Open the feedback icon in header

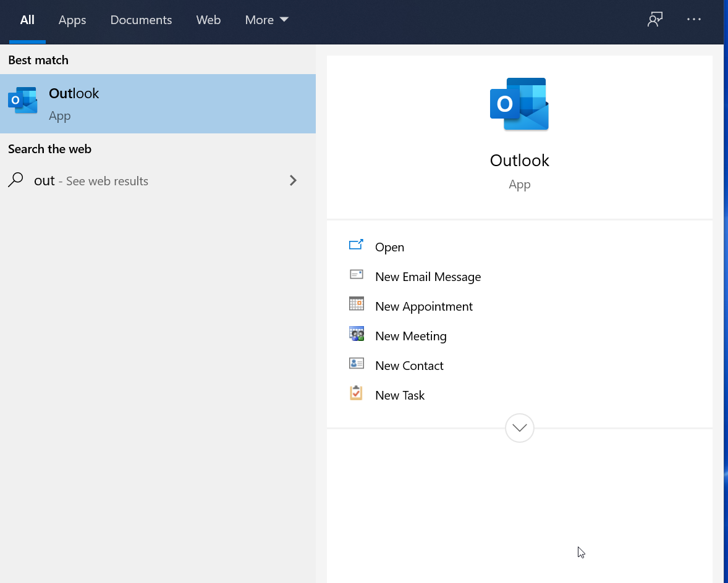[654, 20]
